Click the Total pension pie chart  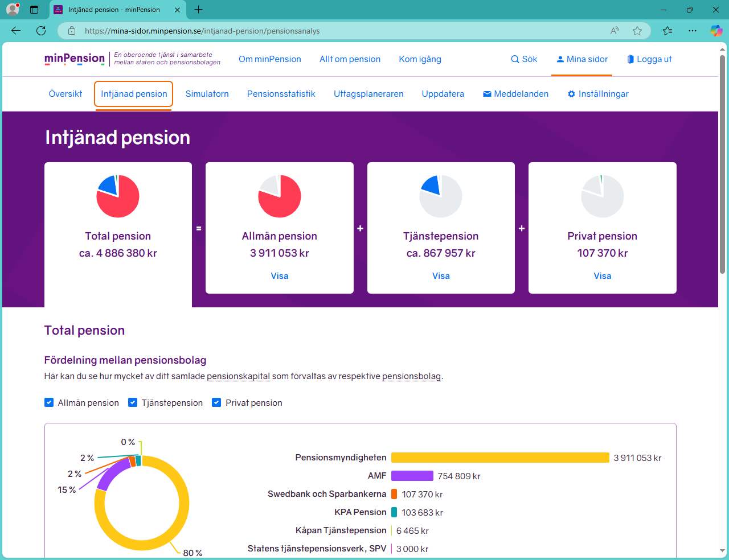point(118,196)
